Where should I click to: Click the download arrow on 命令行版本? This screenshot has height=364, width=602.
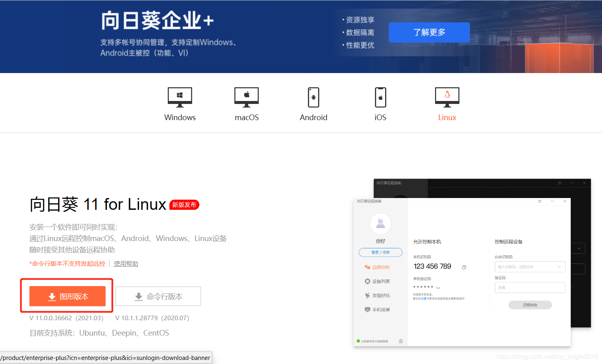pos(139,297)
